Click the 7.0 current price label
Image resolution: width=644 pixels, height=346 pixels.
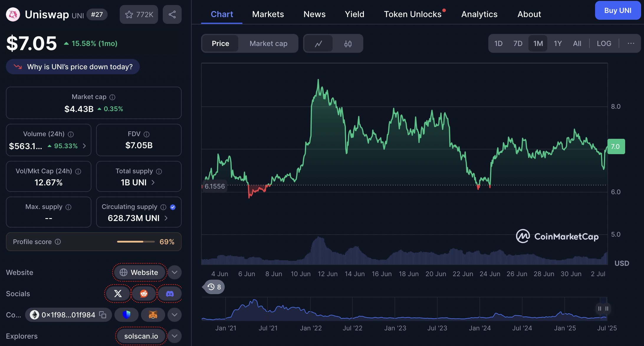point(616,146)
